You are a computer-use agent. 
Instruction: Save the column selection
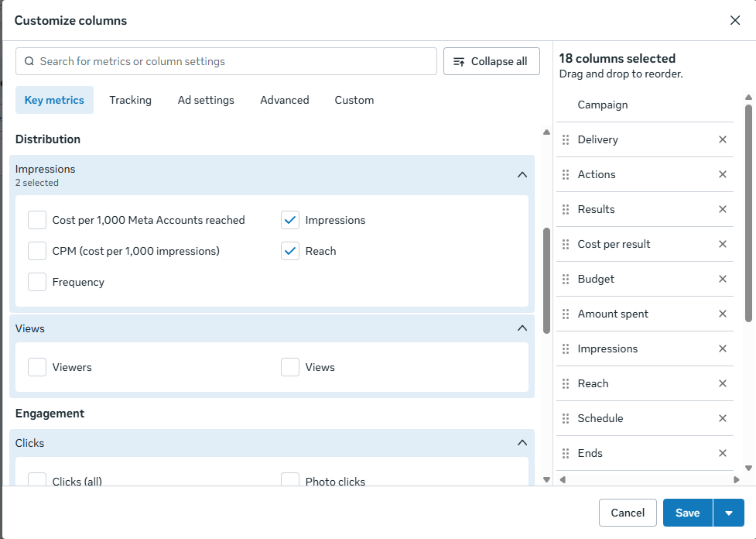point(688,513)
